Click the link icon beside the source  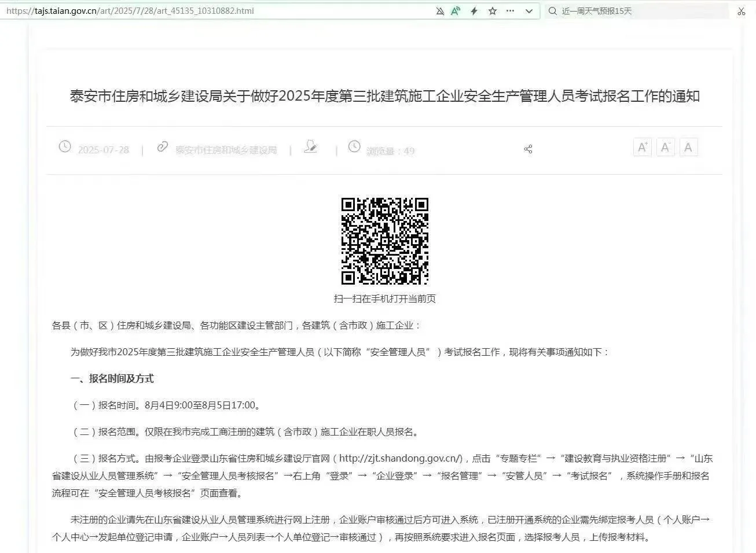coord(163,147)
